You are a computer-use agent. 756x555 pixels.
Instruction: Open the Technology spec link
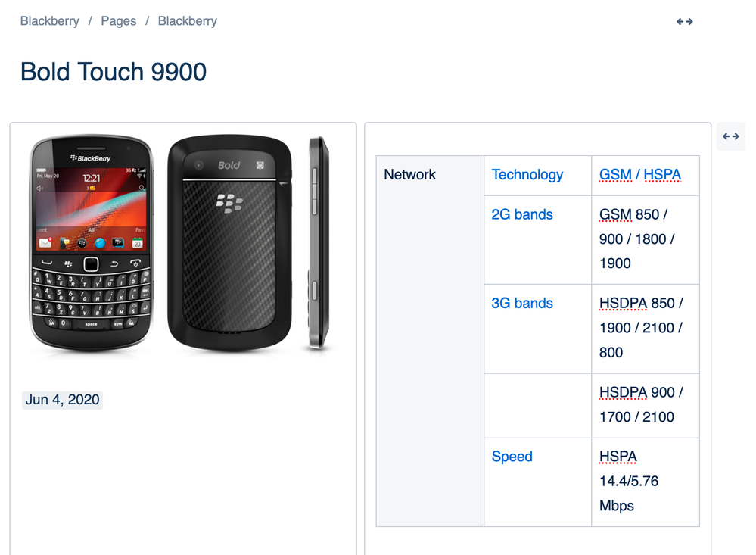point(527,174)
